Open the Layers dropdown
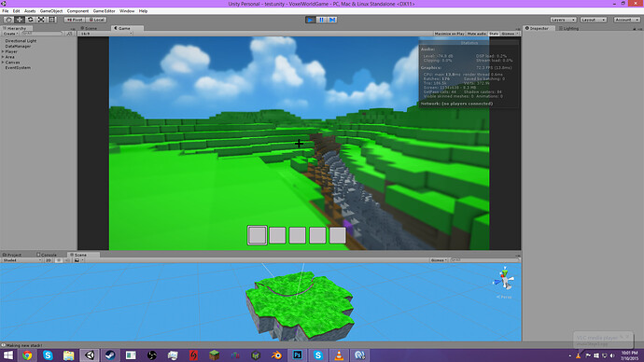The width and height of the screenshot is (644, 362). coord(563,20)
